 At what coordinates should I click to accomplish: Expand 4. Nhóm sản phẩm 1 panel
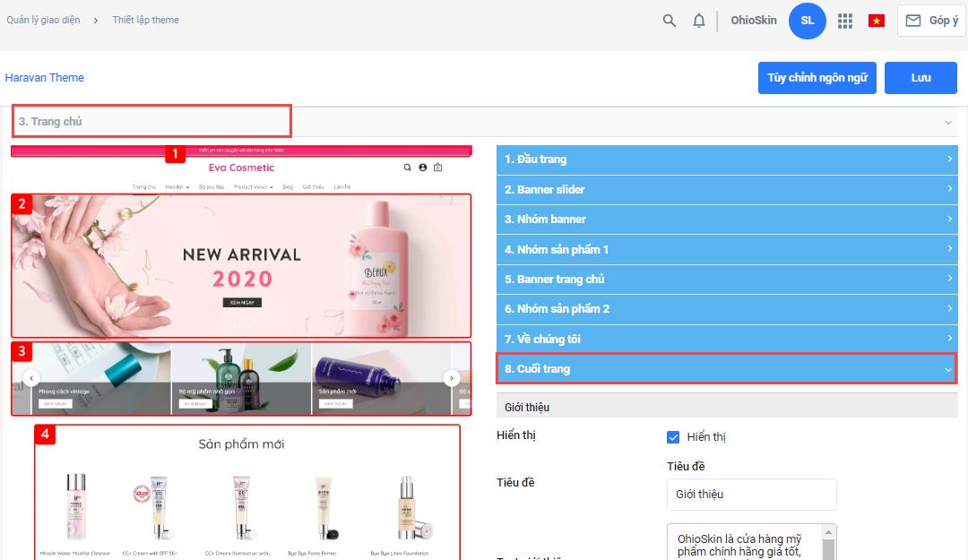(x=727, y=249)
